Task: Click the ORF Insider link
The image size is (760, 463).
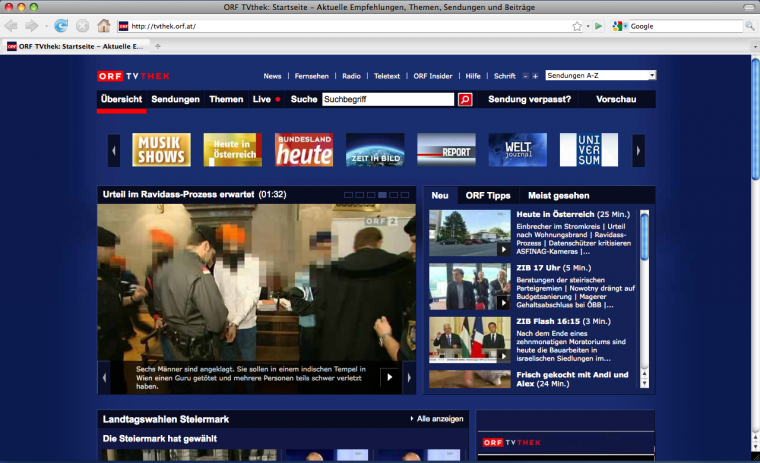Action: click(x=433, y=76)
